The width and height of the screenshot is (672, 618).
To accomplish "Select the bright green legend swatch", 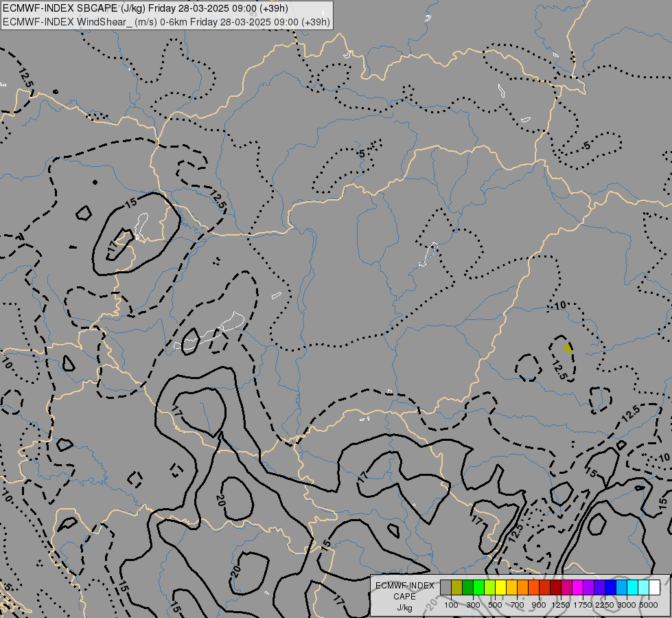I will pyautogui.click(x=478, y=588).
